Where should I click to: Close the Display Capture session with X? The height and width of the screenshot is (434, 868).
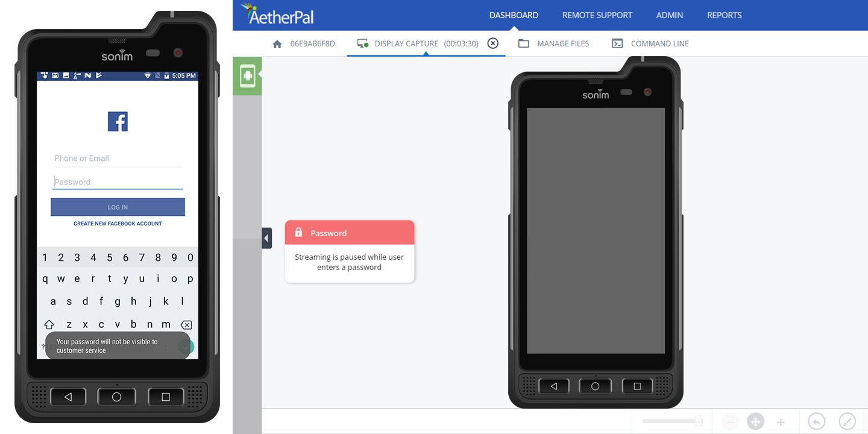pyautogui.click(x=493, y=43)
